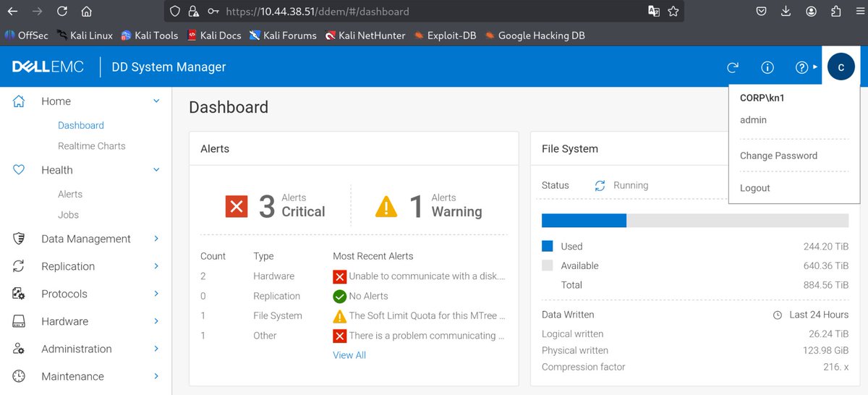Click the file system usage progress bar

pos(695,221)
